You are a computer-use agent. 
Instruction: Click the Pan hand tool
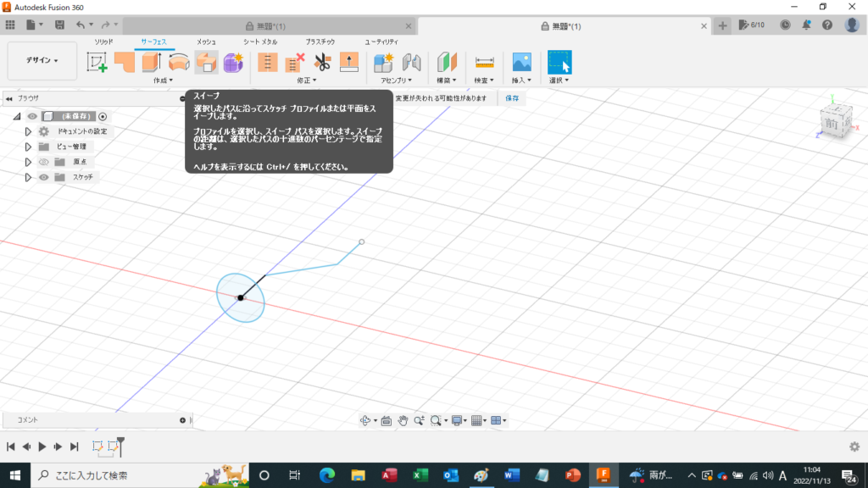point(403,420)
